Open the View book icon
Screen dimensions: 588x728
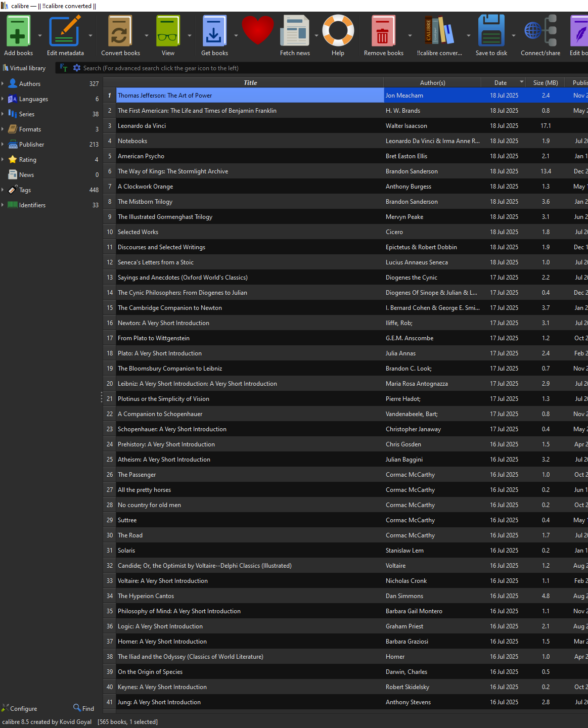[168, 31]
